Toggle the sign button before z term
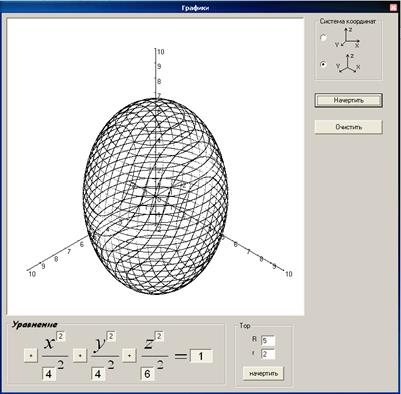Viewport: 401px width, 394px height. pyautogui.click(x=129, y=356)
